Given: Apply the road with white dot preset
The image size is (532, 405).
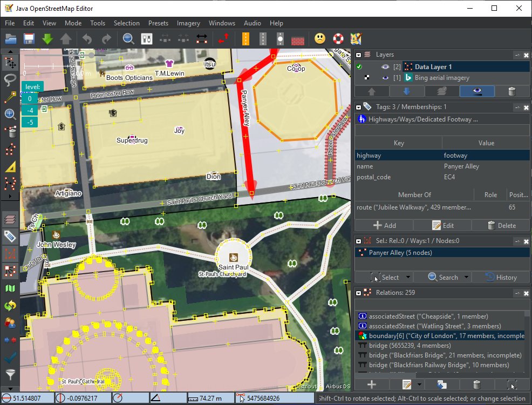Looking at the screenshot, I should [x=280, y=39].
